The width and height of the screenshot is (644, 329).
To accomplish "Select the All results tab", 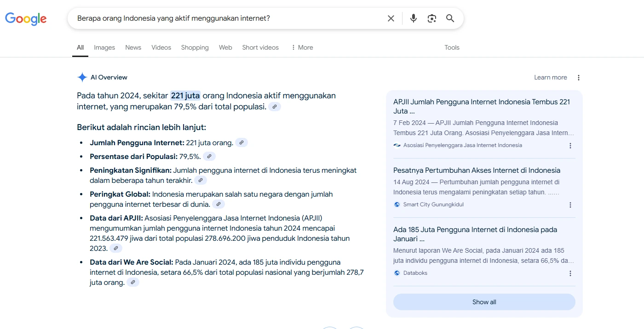I will (x=80, y=47).
